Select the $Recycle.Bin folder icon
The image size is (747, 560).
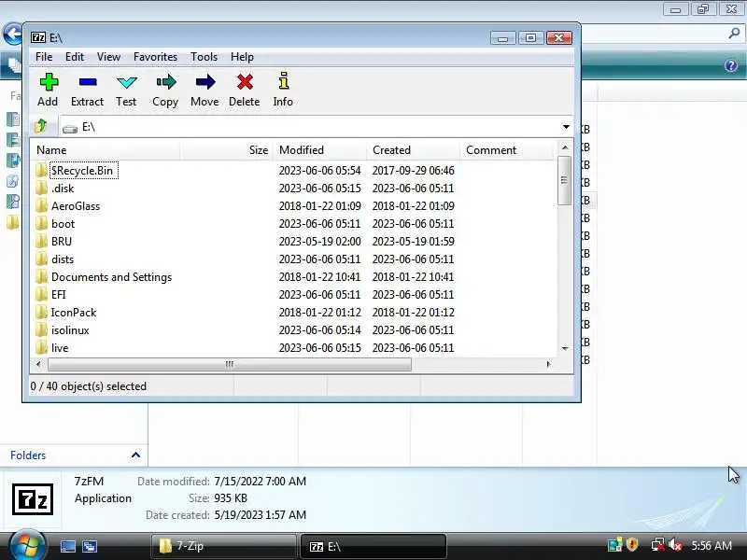(x=41, y=171)
